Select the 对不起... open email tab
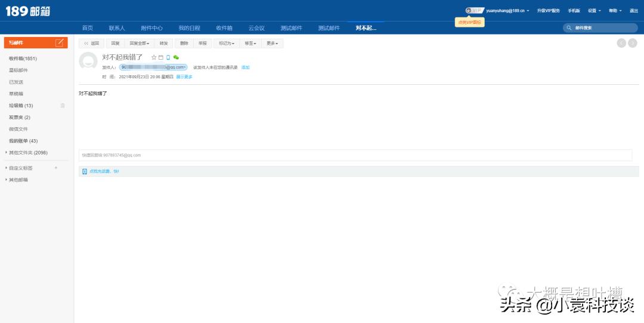The height and width of the screenshot is (323, 644). 366,28
